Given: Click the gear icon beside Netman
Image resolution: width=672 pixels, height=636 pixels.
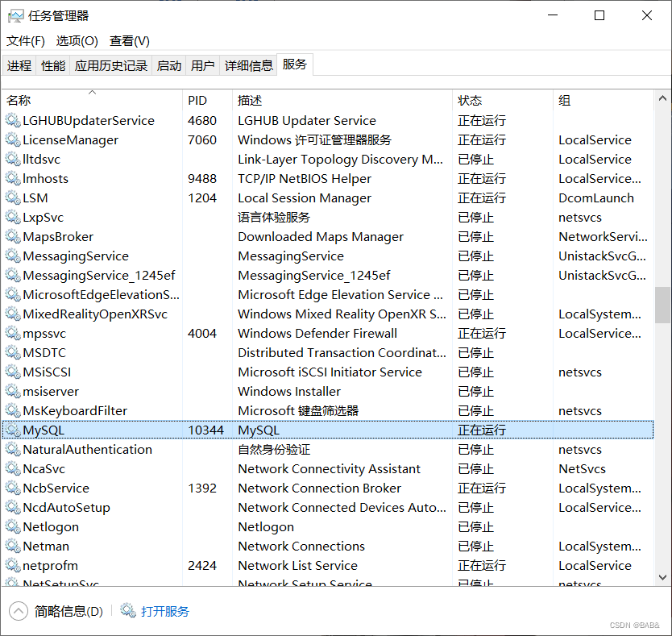Looking at the screenshot, I should click(x=13, y=546).
